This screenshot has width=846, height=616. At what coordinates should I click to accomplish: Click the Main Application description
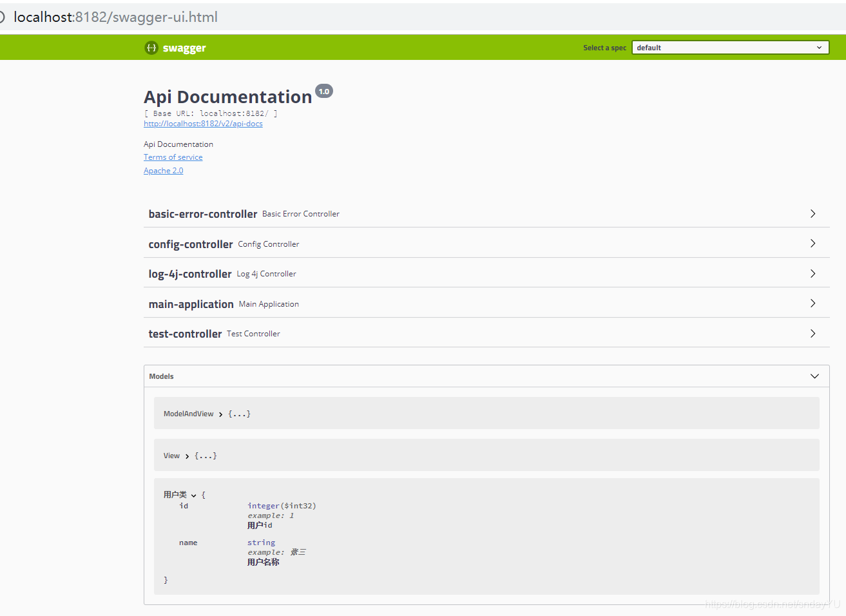coord(269,304)
